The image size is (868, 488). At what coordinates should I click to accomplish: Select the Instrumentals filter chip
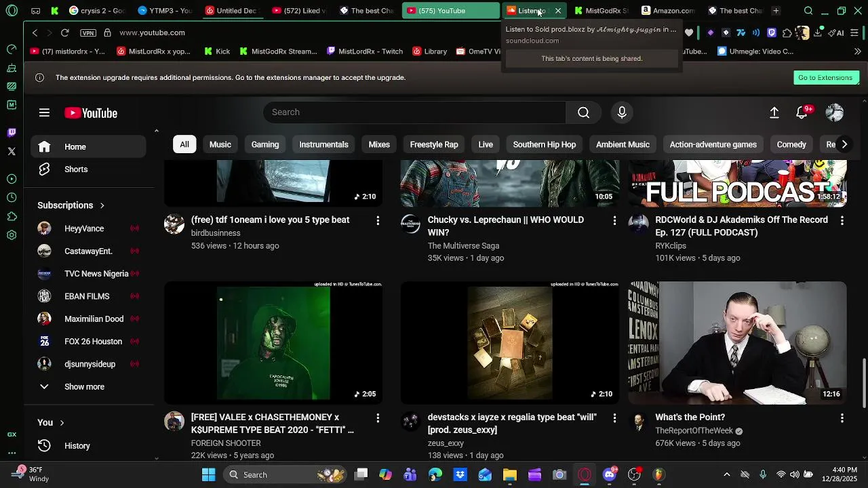[x=323, y=144]
